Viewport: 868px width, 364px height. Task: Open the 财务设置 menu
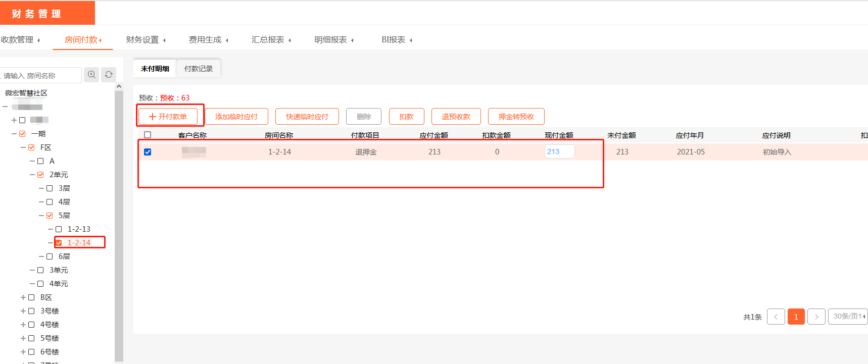146,39
